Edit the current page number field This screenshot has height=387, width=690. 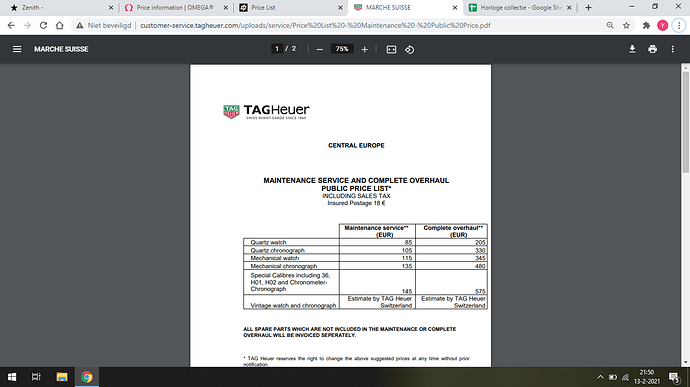[277, 49]
